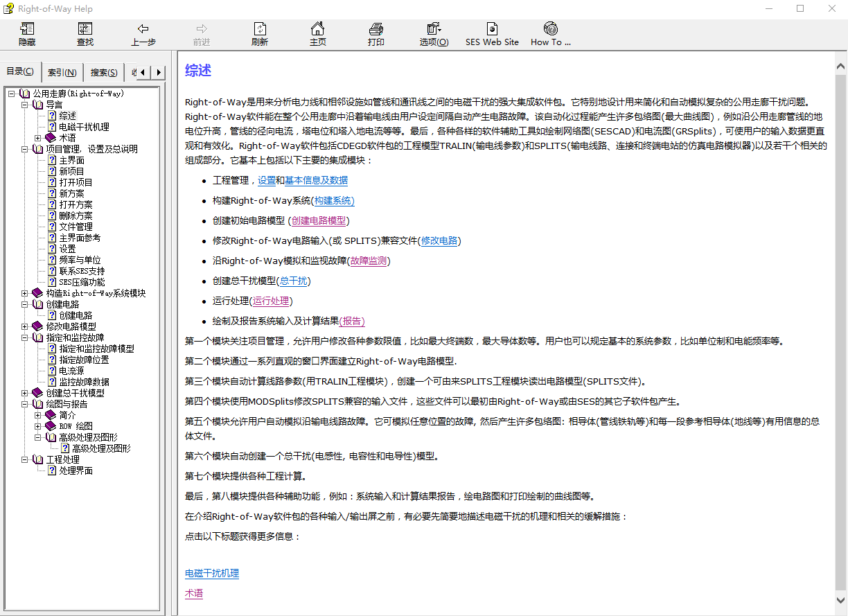Open the 处理界面 tree topic

tap(76, 470)
